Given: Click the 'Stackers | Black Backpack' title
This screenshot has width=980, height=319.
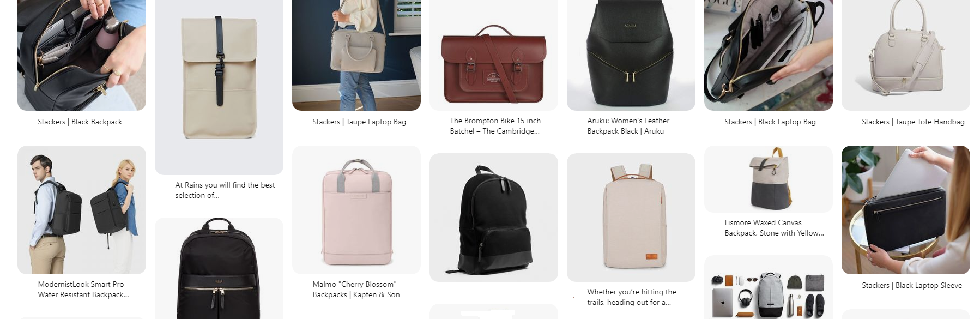Looking at the screenshot, I should point(80,122).
